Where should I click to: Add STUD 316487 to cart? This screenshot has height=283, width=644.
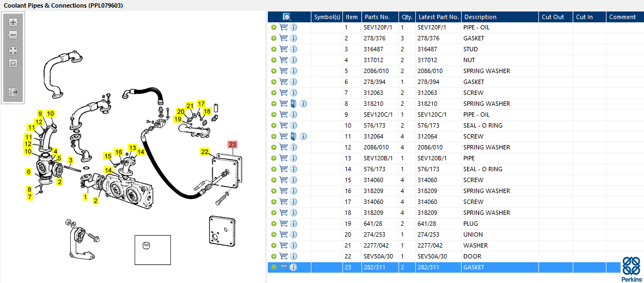pos(284,49)
